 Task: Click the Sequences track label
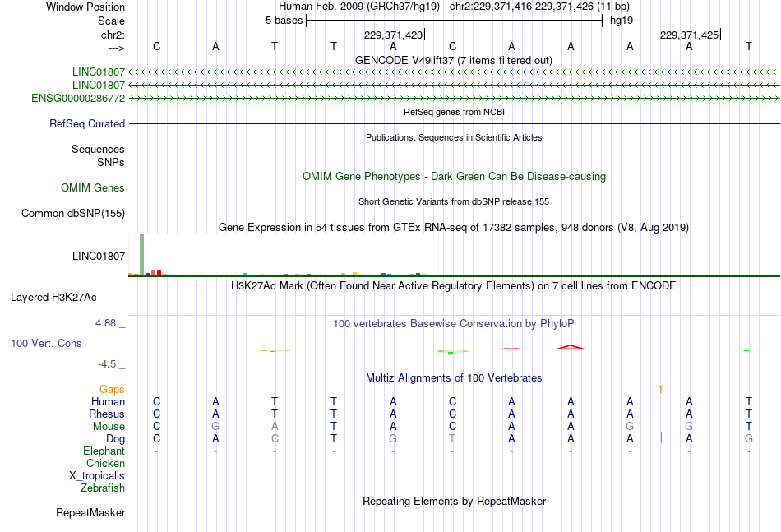(x=98, y=149)
